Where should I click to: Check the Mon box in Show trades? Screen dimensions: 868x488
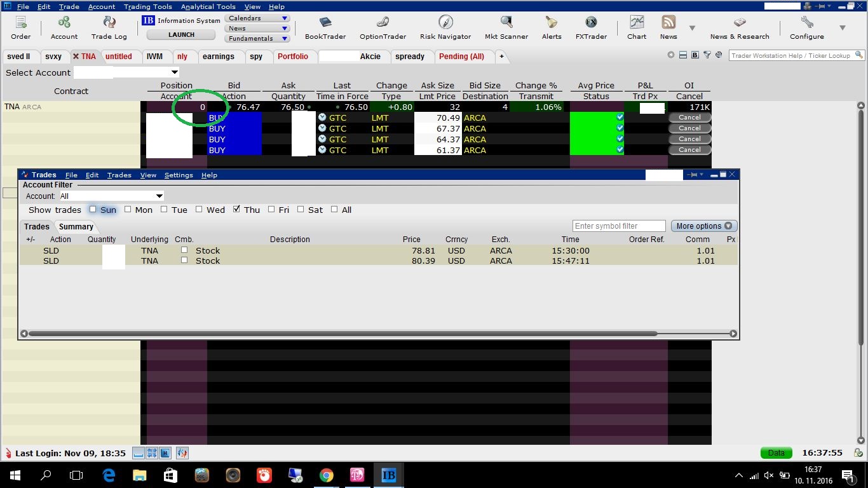[128, 209]
